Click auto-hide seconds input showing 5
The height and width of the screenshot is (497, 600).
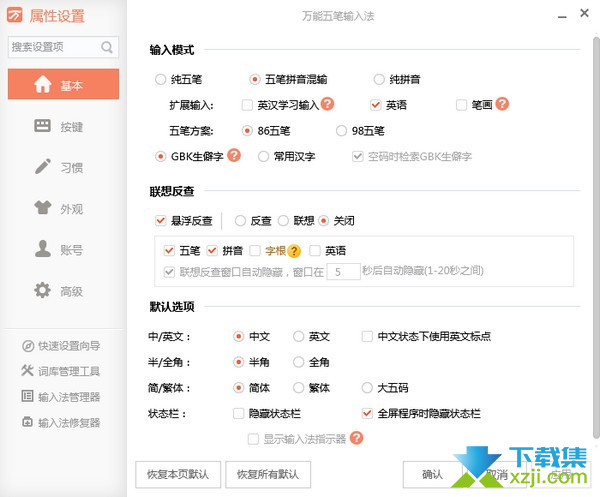344,272
